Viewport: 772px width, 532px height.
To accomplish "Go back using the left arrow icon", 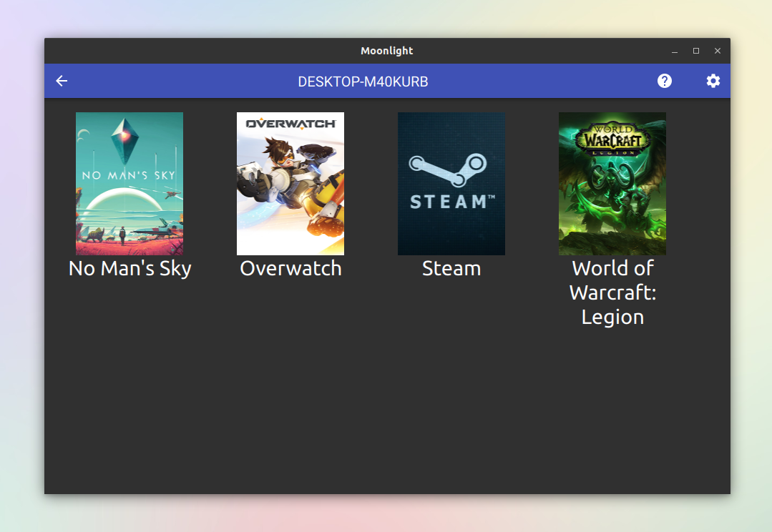I will [x=62, y=81].
